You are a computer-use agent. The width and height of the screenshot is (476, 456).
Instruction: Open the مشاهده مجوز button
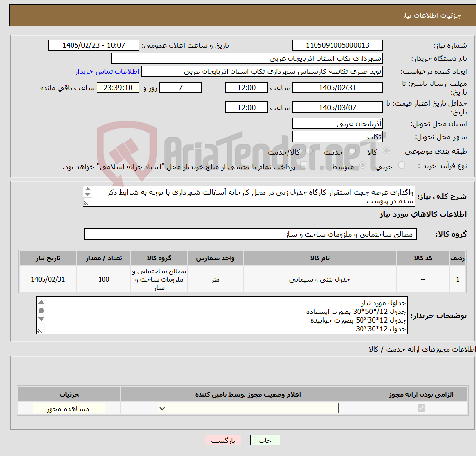tap(69, 408)
